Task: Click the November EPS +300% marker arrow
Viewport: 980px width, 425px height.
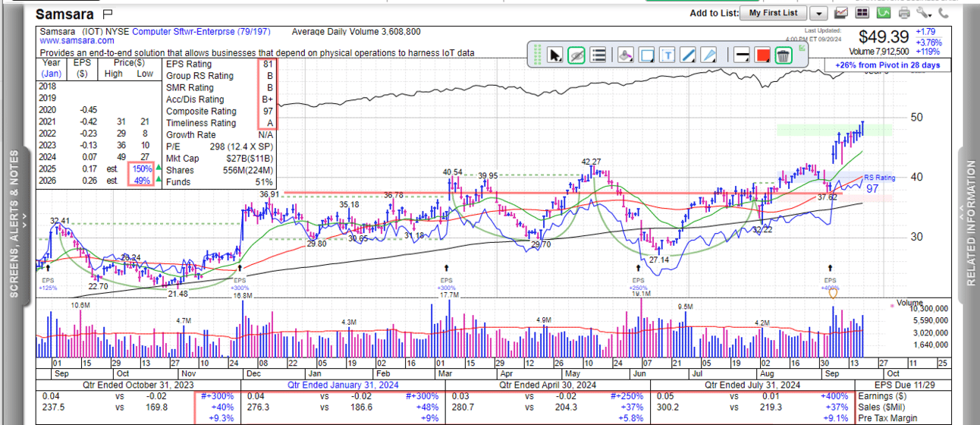Action: click(240, 267)
